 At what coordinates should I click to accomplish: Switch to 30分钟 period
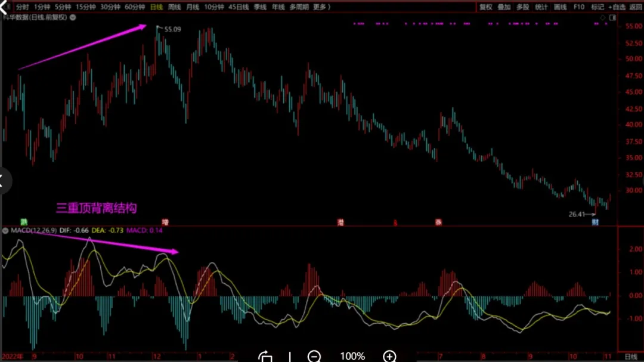click(110, 7)
